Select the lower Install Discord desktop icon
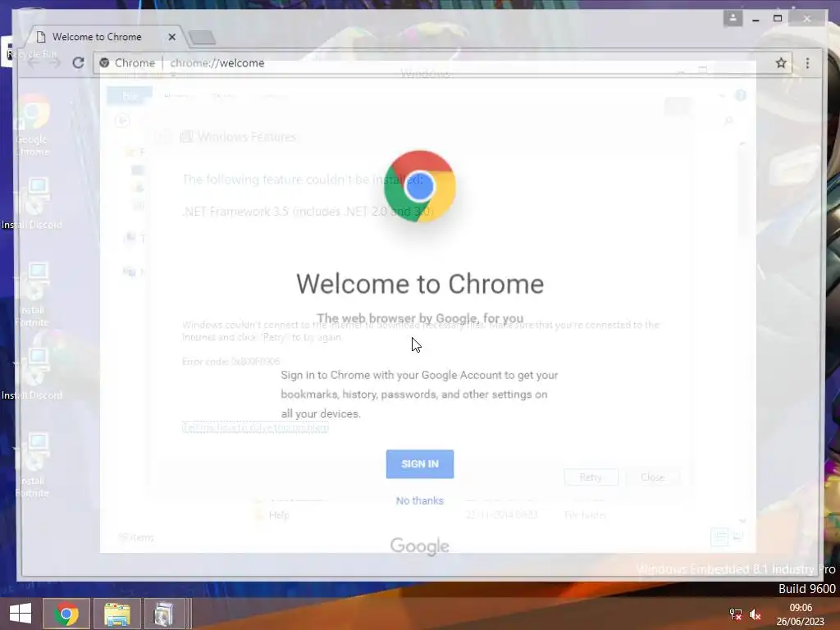Screen dimensions: 840x630 pyautogui.click(x=32, y=374)
